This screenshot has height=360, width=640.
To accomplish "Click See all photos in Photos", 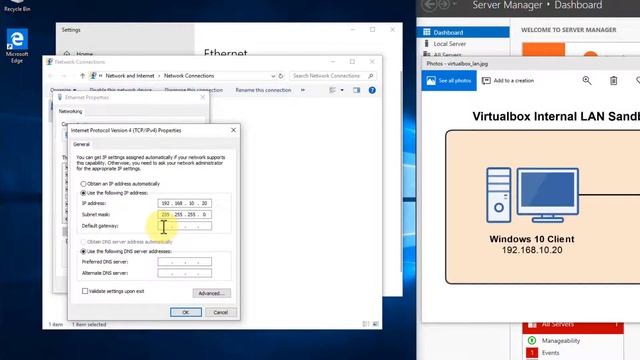I will 449,81.
